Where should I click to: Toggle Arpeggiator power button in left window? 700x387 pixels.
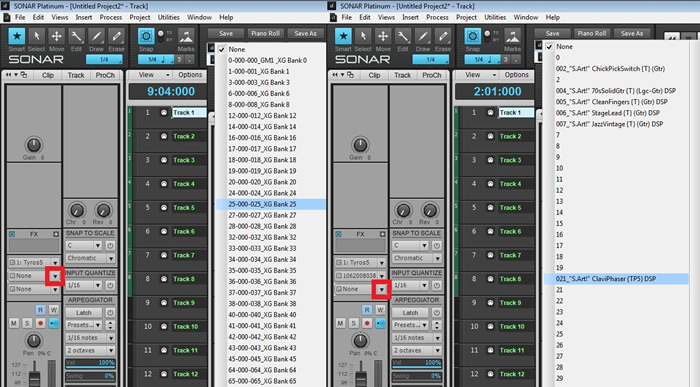point(110,312)
